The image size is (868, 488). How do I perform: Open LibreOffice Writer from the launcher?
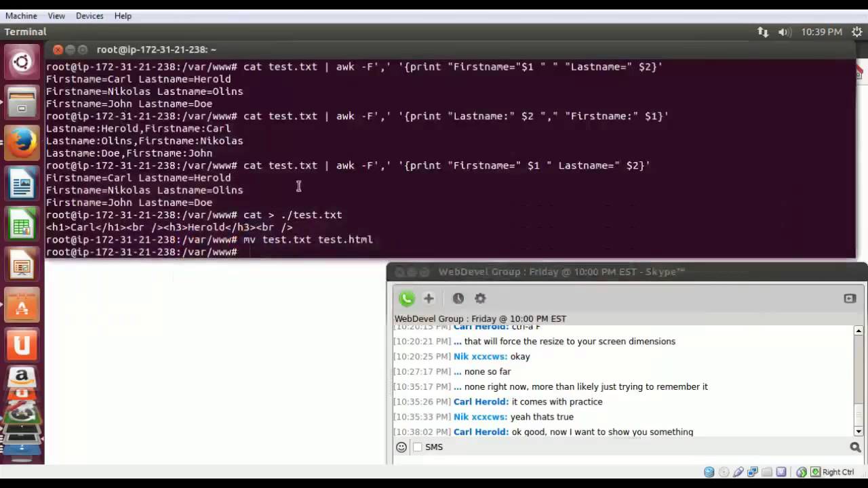coord(22,184)
